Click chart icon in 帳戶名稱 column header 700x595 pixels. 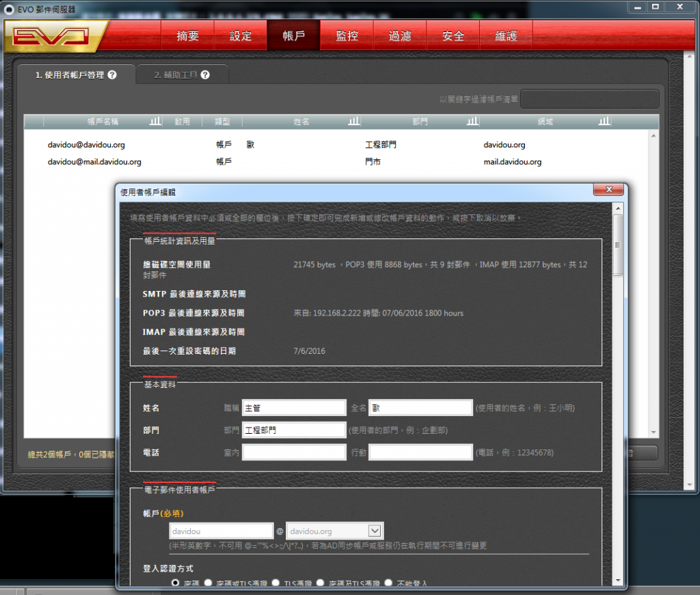155,121
